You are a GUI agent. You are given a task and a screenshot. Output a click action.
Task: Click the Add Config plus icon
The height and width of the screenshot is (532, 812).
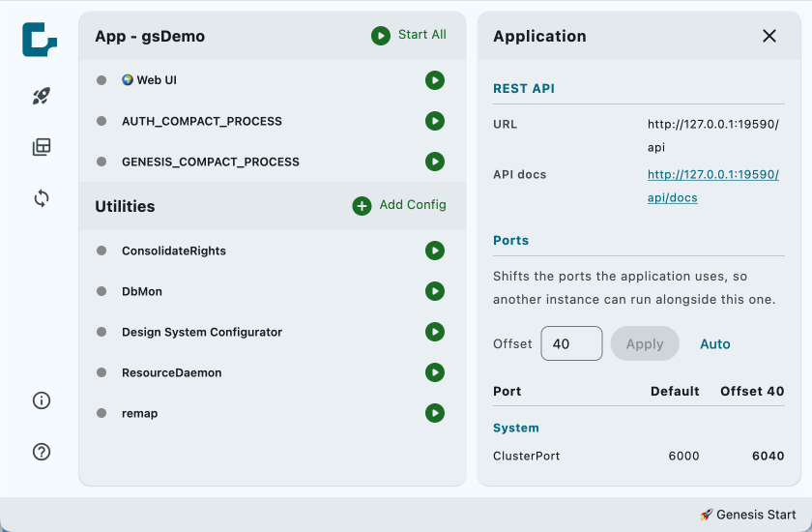tap(362, 206)
